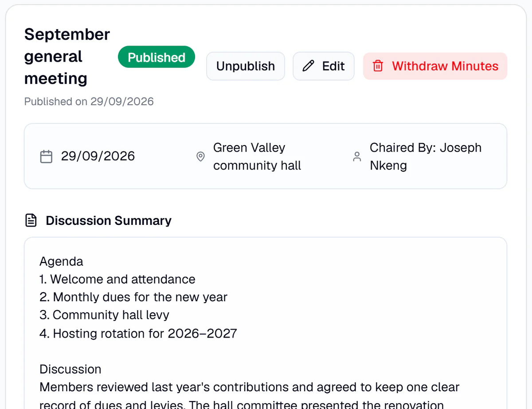Click the Withdraw Minutes button
This screenshot has width=532, height=409.
435,66
